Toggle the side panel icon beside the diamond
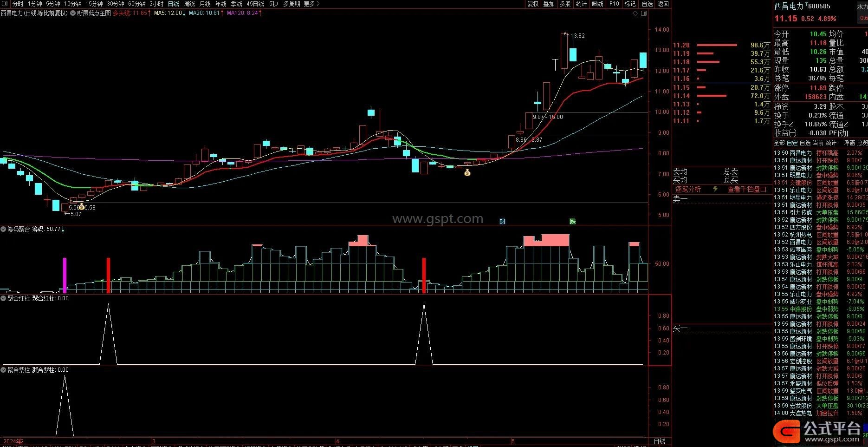Image resolution: width=868 pixels, height=447 pixels. click(x=644, y=13)
